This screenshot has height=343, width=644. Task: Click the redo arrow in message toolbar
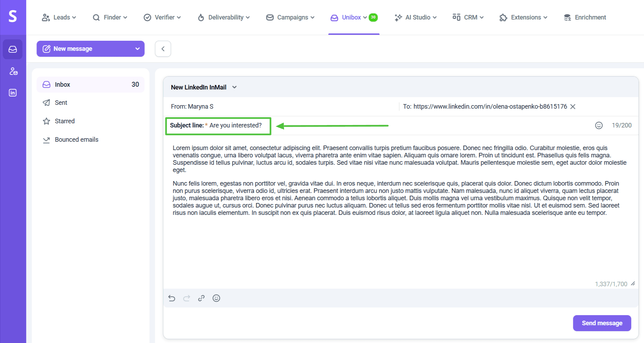[x=187, y=298]
